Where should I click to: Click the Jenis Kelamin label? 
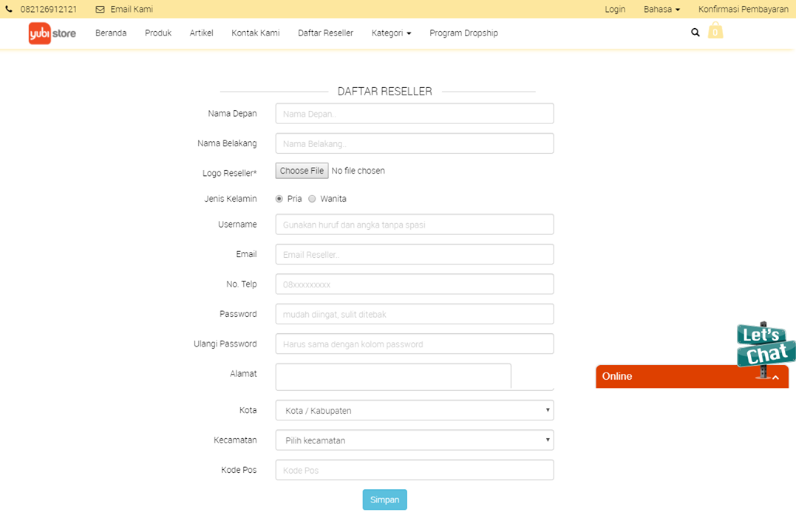coord(231,199)
